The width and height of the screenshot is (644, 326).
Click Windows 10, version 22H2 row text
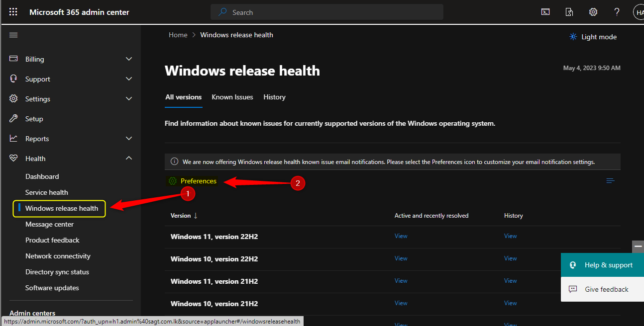(214, 259)
